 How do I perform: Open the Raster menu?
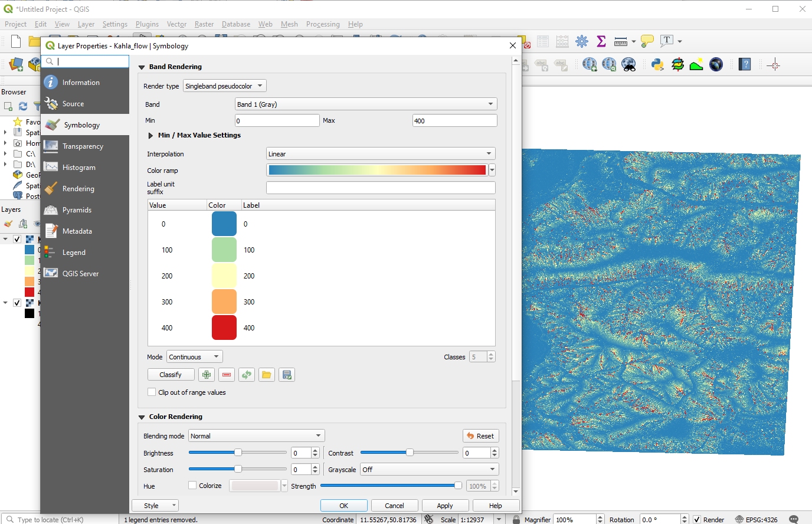tap(204, 24)
